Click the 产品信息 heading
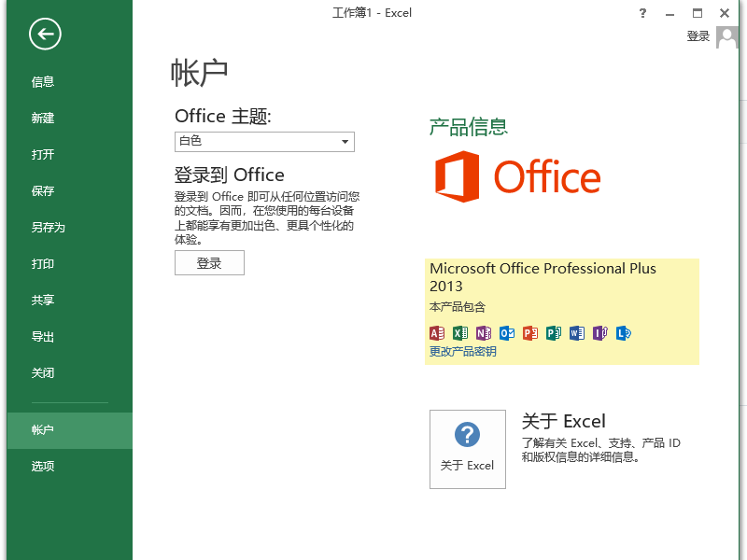Screen dimensions: 747x560 point(468,127)
